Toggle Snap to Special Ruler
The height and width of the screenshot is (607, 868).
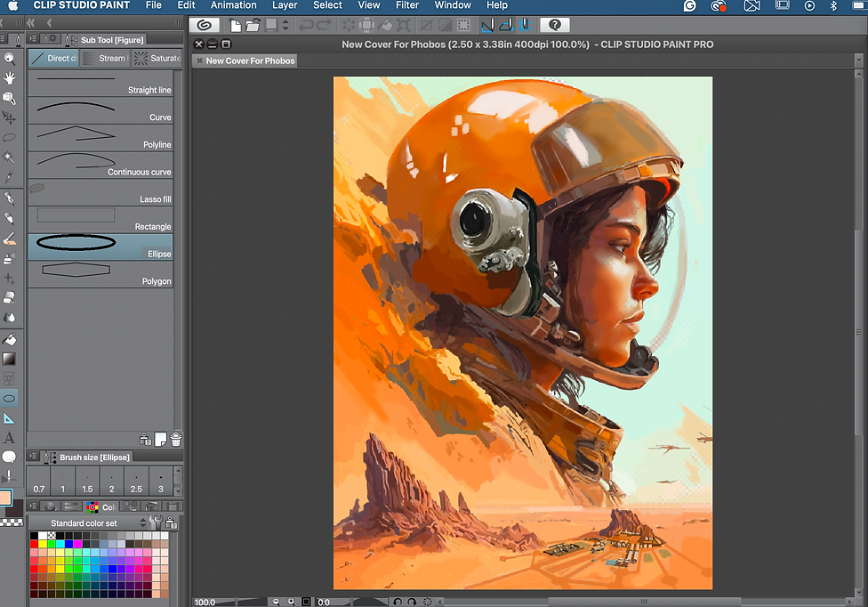(x=506, y=26)
